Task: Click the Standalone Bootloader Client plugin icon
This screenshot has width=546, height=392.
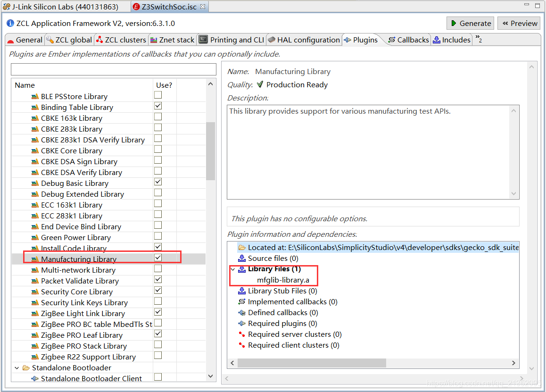Action: 35,378
